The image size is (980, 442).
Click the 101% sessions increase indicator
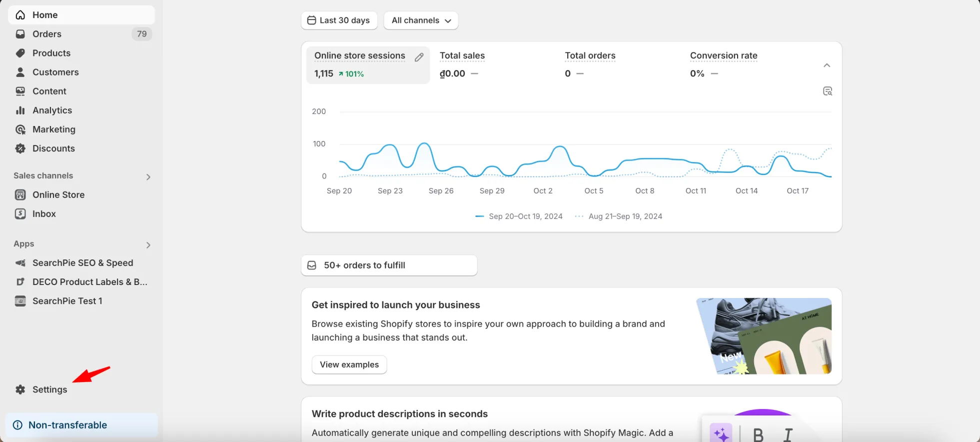tap(351, 74)
